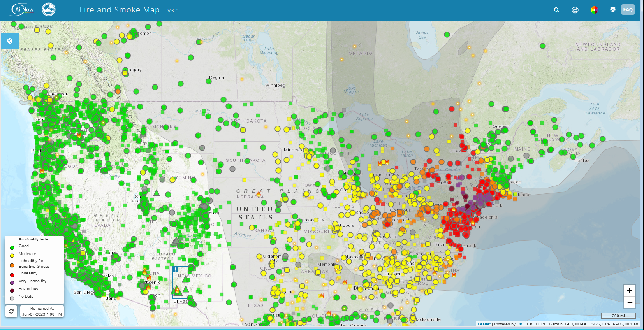Click the 'Fire and Smoke Map' title

click(x=120, y=10)
